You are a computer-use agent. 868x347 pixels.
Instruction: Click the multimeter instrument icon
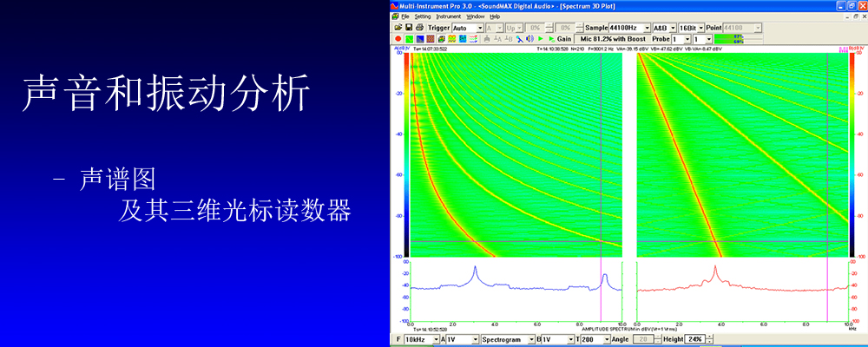click(441, 39)
